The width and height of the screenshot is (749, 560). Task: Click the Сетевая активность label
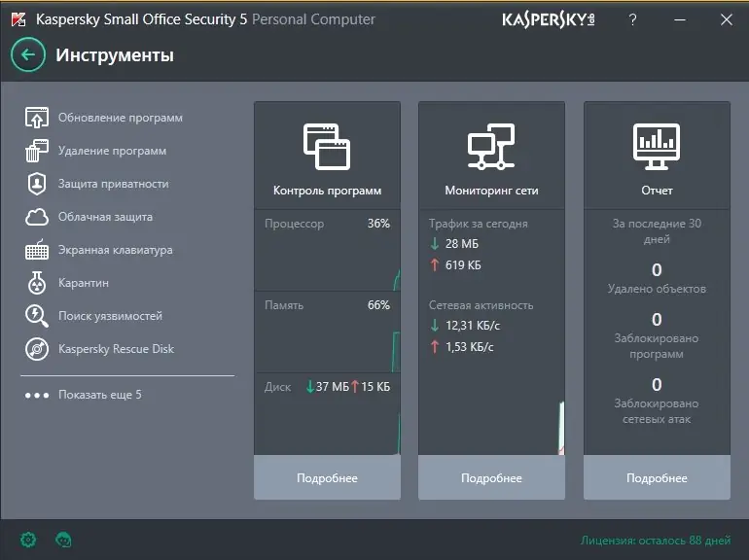[x=481, y=305]
